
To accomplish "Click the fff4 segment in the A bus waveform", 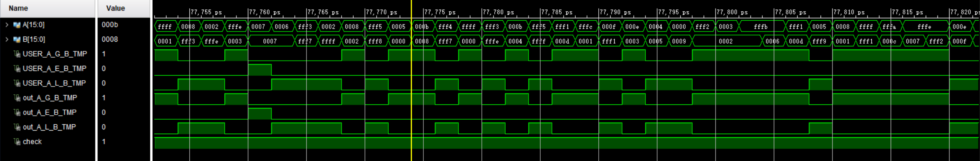I will 446,27.
